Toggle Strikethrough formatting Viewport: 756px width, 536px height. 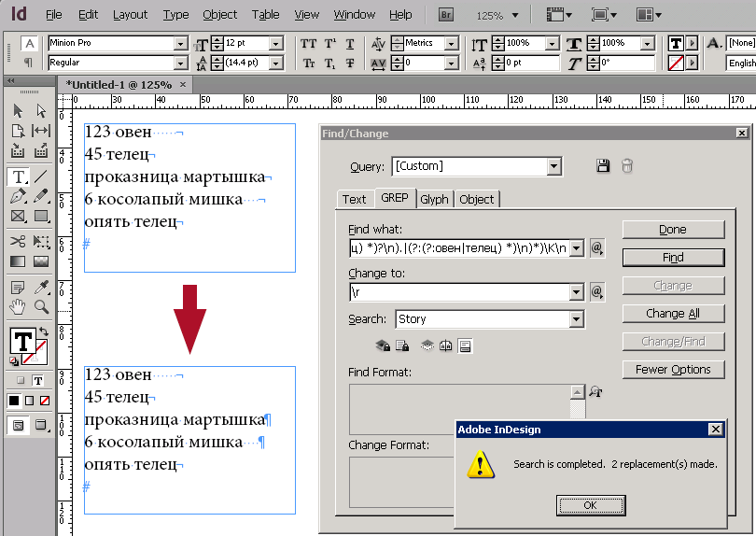click(350, 63)
